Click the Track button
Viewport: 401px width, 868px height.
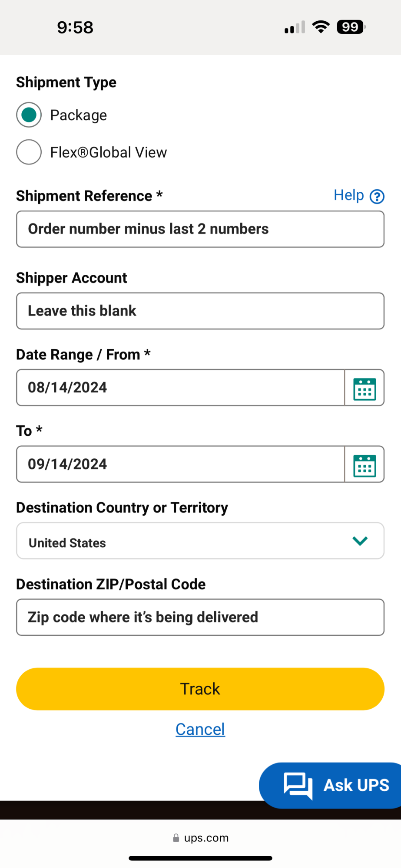200,689
